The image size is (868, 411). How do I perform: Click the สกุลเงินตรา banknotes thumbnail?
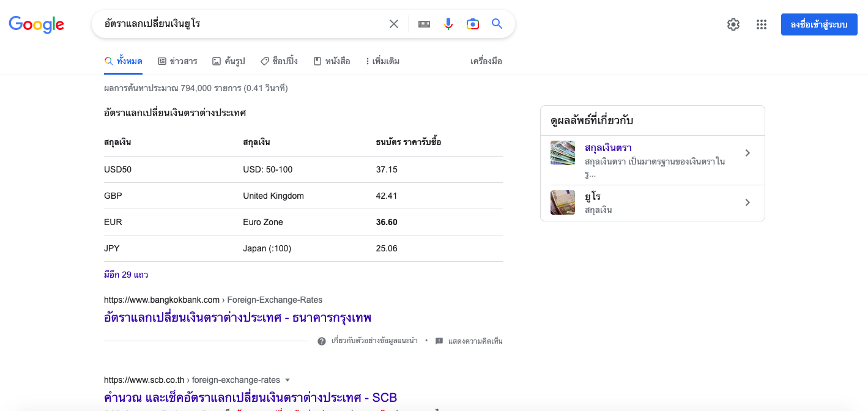pyautogui.click(x=563, y=153)
